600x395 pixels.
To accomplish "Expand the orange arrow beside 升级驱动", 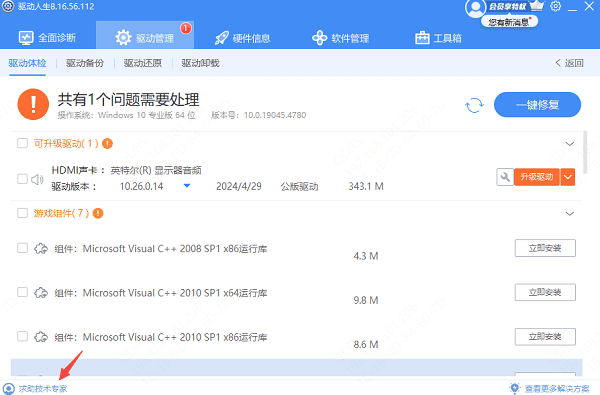I will 568,177.
